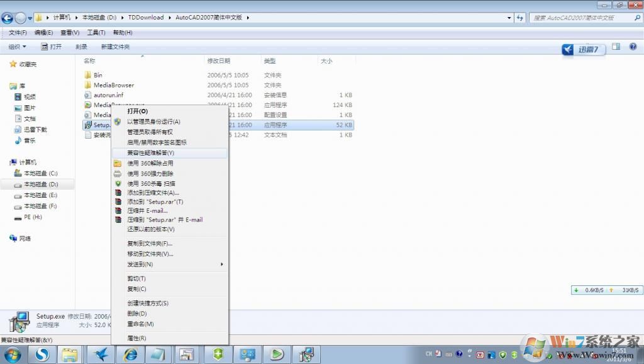This screenshot has height=364, width=644.
Task: Open Sogou browser from taskbar
Action: (x=42, y=355)
